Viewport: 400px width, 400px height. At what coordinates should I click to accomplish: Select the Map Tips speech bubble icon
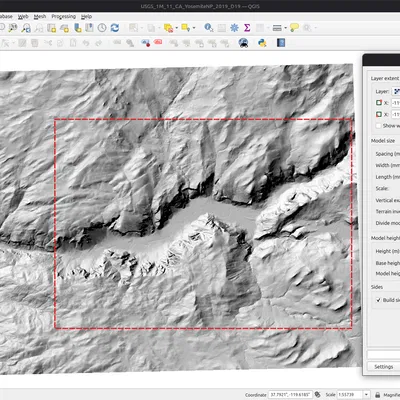pos(294,28)
